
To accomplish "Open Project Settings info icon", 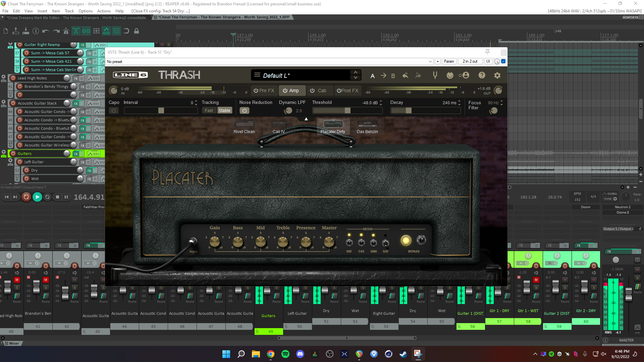I will coord(36,31).
